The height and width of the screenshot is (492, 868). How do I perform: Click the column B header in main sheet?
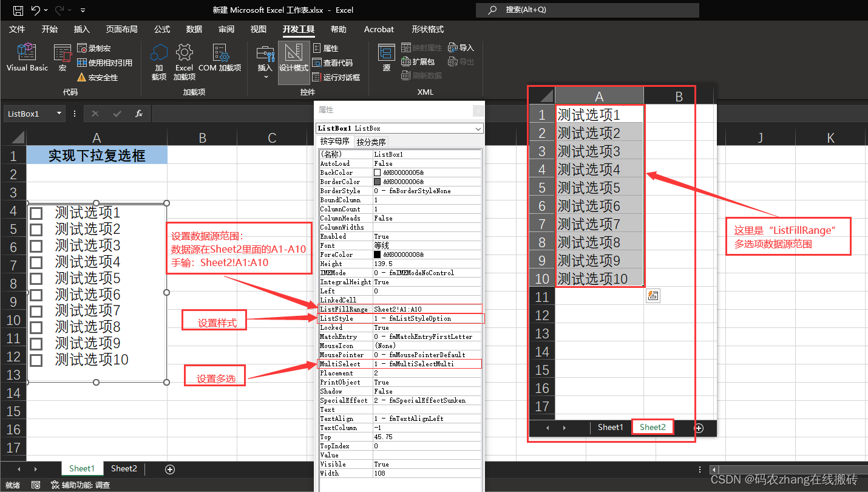coord(202,138)
